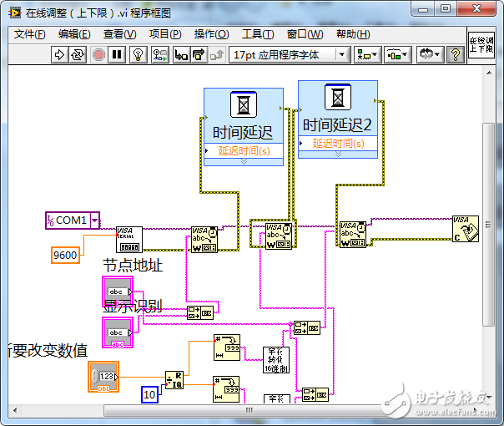Open the 文件(F) menu

(x=30, y=34)
